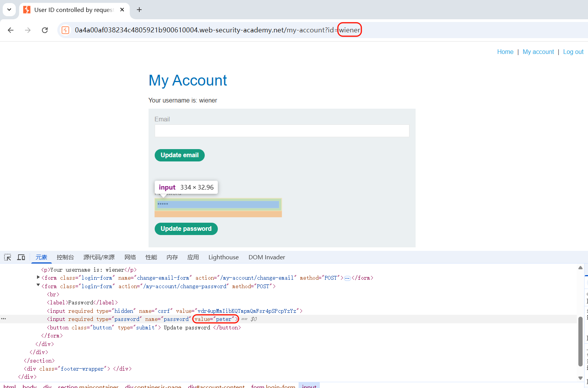The image size is (588, 388).
Task: Select the Your username is: wiener DOM line
Action: (89, 270)
